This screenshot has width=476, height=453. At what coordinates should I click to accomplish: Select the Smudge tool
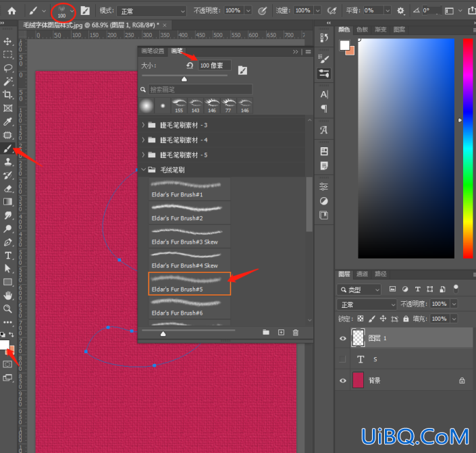click(7, 215)
